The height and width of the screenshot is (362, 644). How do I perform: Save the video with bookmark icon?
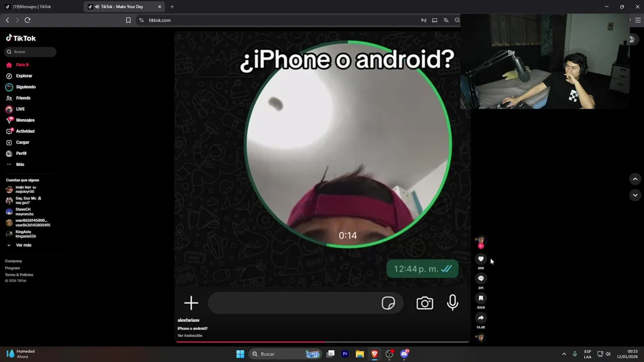(x=480, y=298)
